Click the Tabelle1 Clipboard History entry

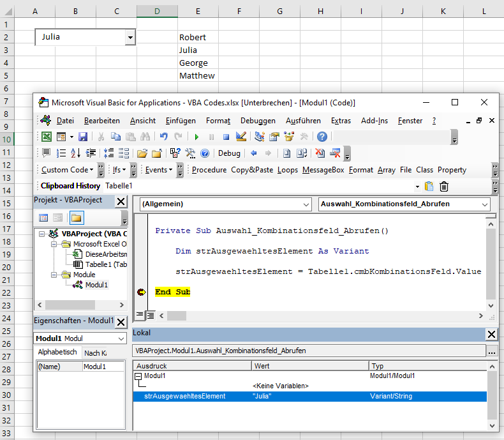119,186
